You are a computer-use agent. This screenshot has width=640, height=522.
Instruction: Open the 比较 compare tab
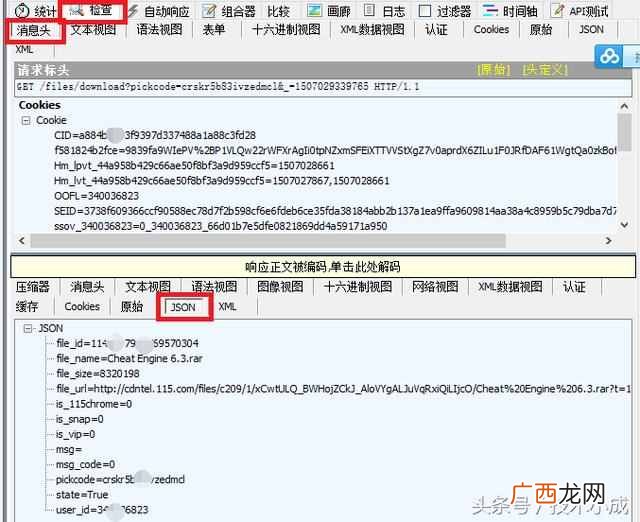point(279,11)
